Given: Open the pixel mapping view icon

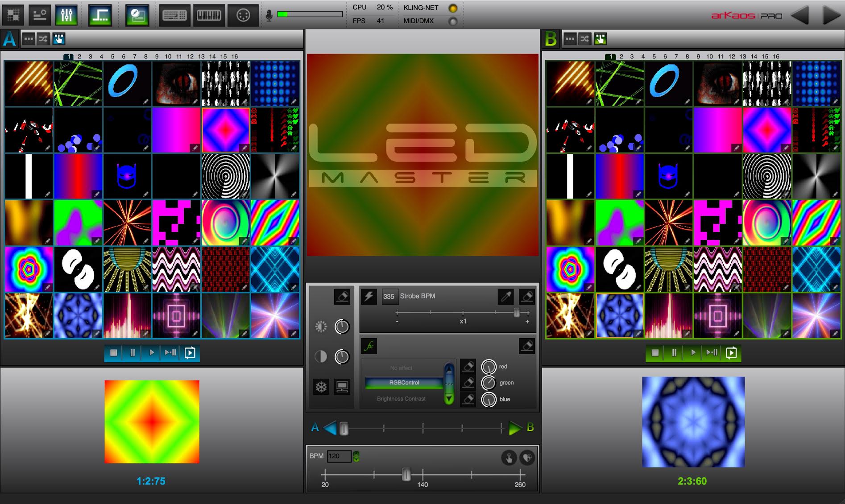Looking at the screenshot, I should tap(13, 15).
